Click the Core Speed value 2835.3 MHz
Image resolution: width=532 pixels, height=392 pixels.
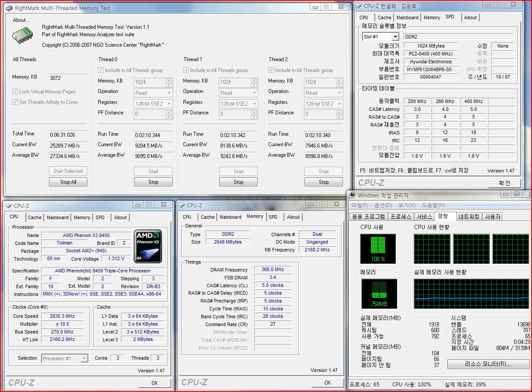pyautogui.click(x=62, y=316)
